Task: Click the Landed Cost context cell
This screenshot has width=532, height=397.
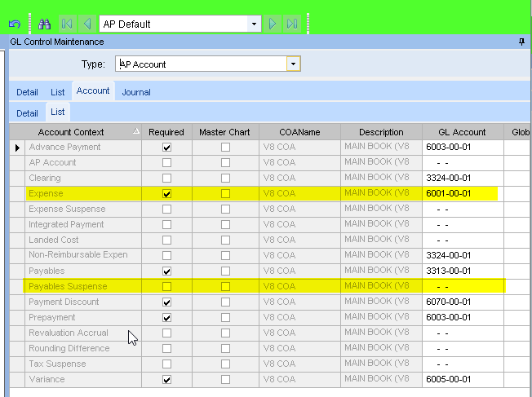Action: click(83, 240)
